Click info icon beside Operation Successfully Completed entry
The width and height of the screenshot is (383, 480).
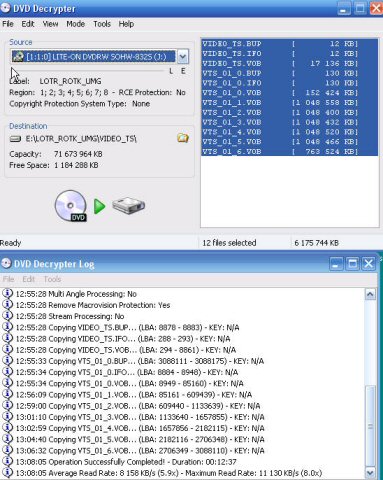click(7, 462)
